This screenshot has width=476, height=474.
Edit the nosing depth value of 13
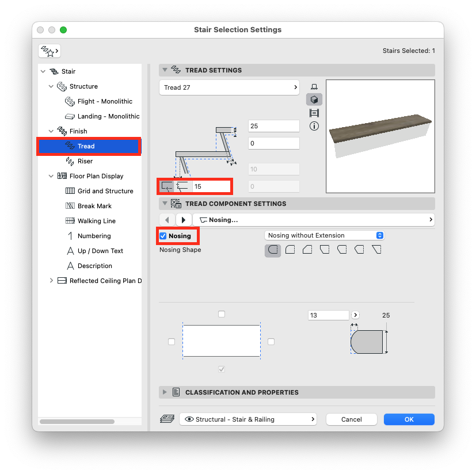pos(328,315)
